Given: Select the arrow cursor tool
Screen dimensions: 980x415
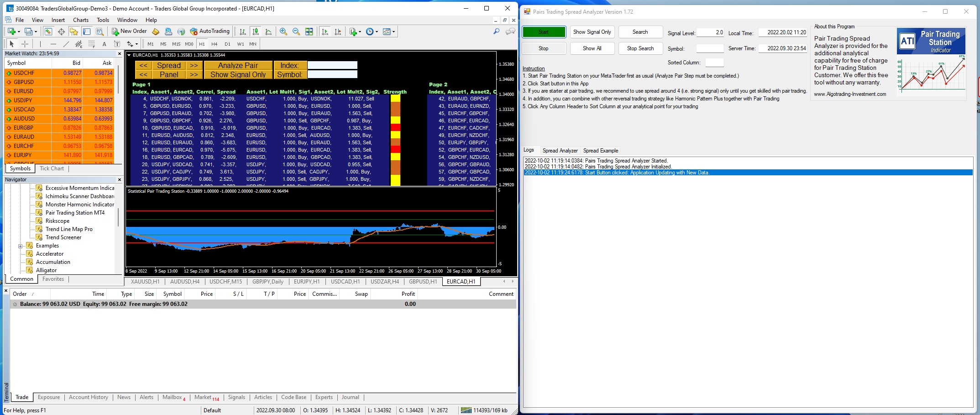Looking at the screenshot, I should pyautogui.click(x=12, y=44).
